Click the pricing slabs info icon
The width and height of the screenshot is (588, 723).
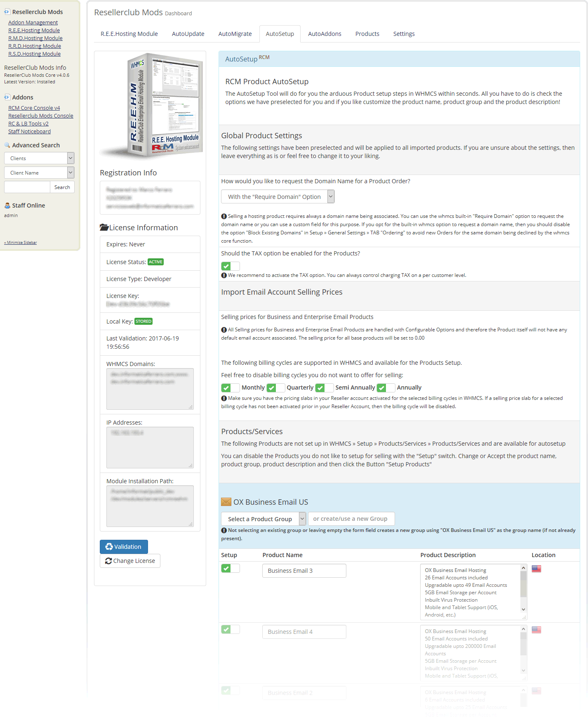pyautogui.click(x=224, y=398)
